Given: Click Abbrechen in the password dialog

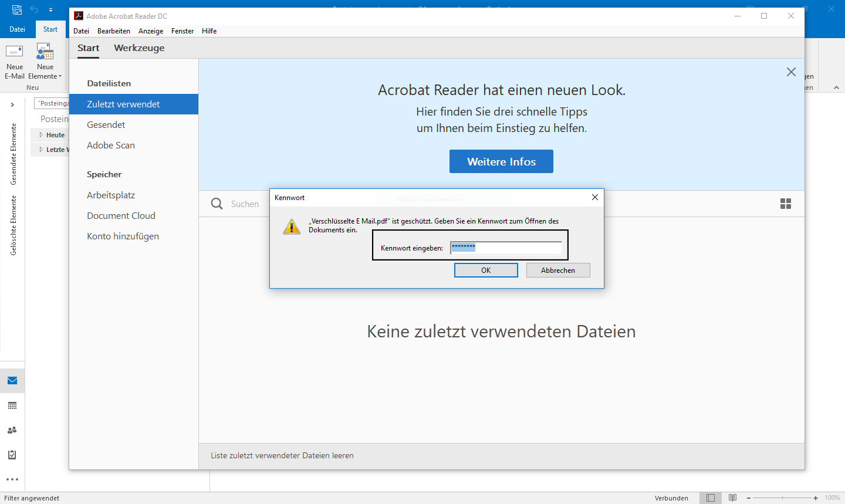Looking at the screenshot, I should pos(558,270).
